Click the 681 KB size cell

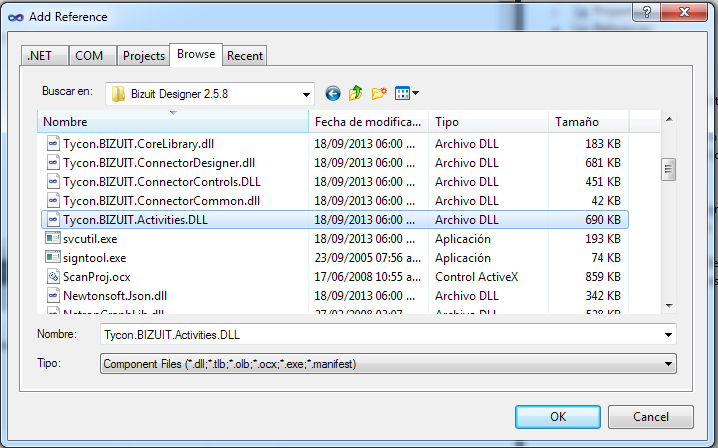603,163
